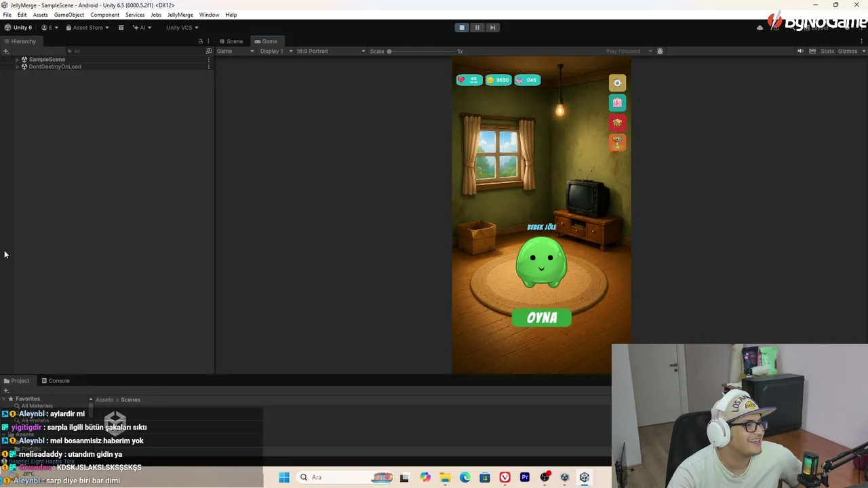Click the Package Manager box icon

[121, 28]
